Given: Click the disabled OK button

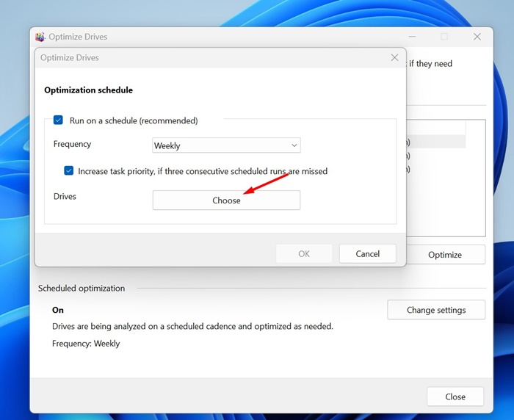Looking at the screenshot, I should coord(304,254).
